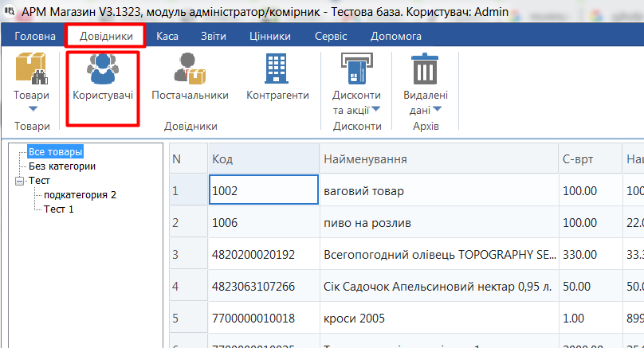
Task: Sort by the Код column header
Action: 264,158
